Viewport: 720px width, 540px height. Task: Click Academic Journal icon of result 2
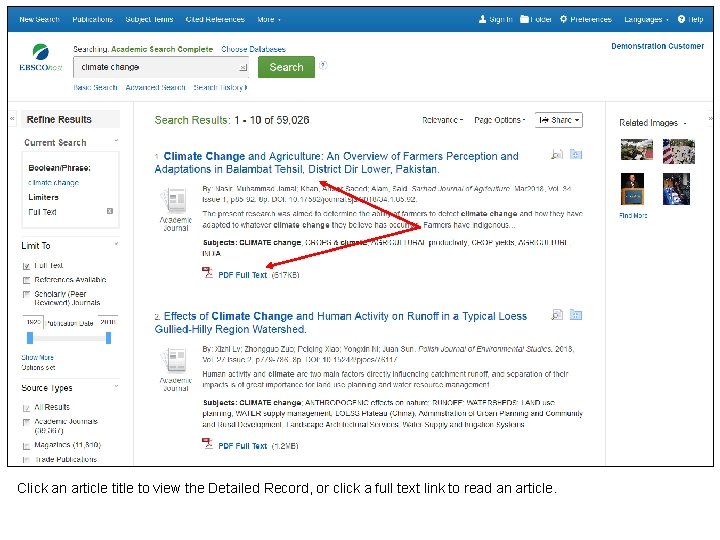click(x=174, y=361)
